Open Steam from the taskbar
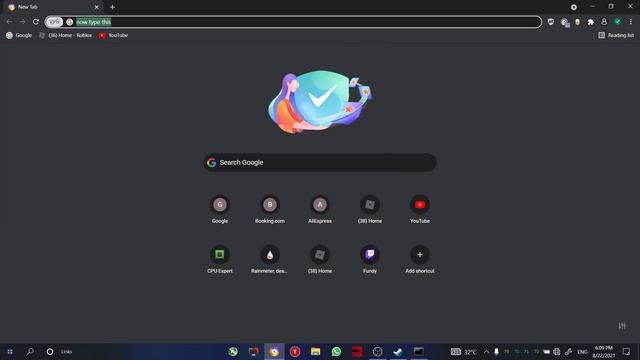This screenshot has height=360, width=640. (x=398, y=351)
